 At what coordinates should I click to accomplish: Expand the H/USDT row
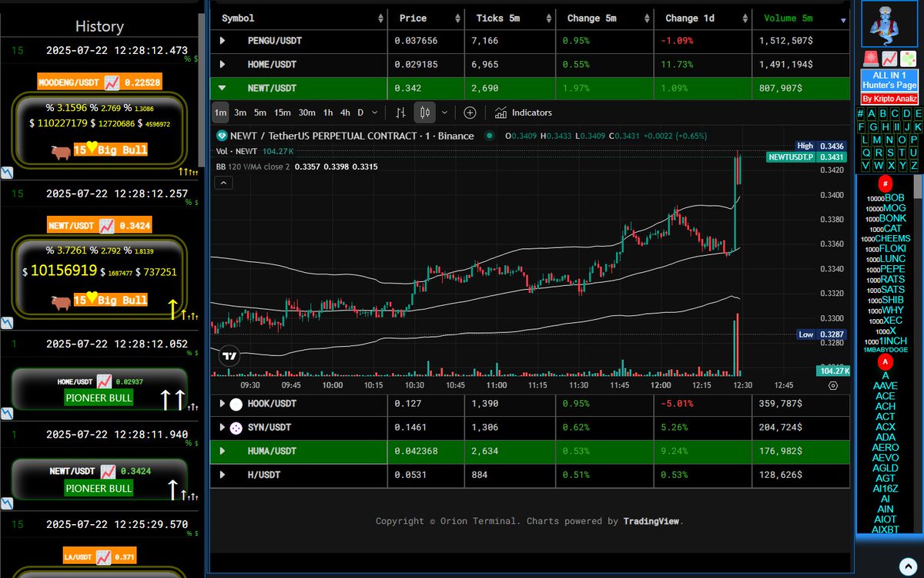[x=223, y=475]
